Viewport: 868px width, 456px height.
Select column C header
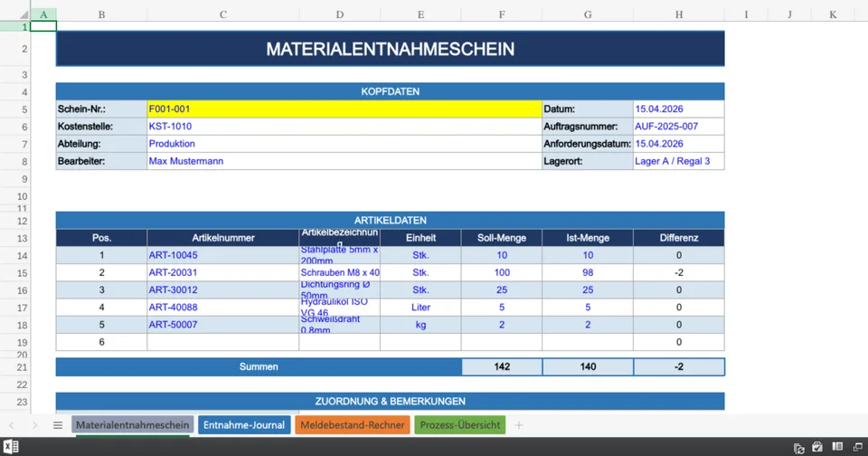click(223, 15)
